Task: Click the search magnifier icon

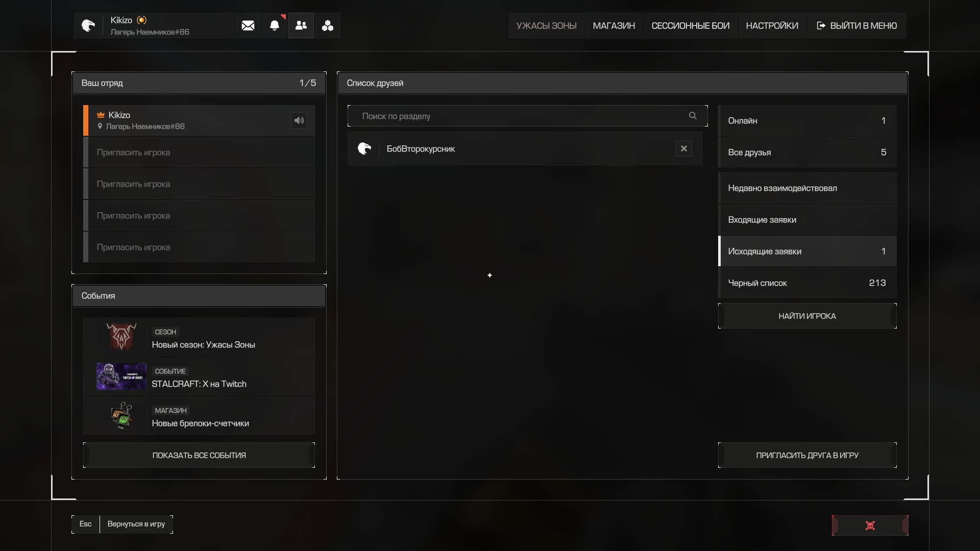Action: [693, 116]
